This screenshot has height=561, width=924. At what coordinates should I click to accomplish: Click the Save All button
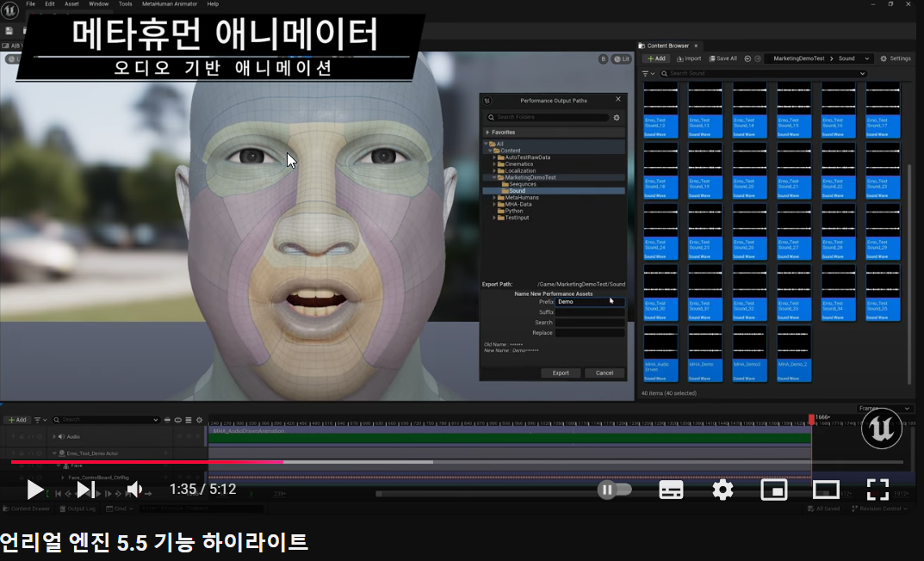(723, 59)
